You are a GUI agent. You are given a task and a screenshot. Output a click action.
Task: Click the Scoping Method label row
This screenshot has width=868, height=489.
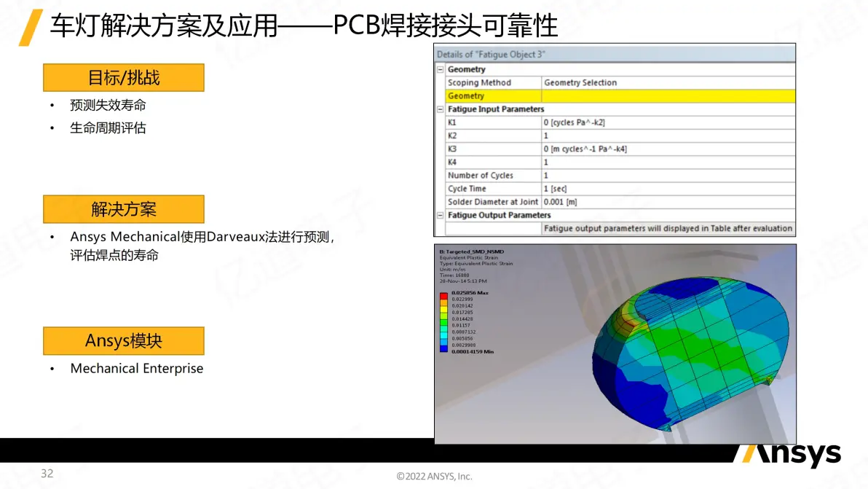pos(493,82)
